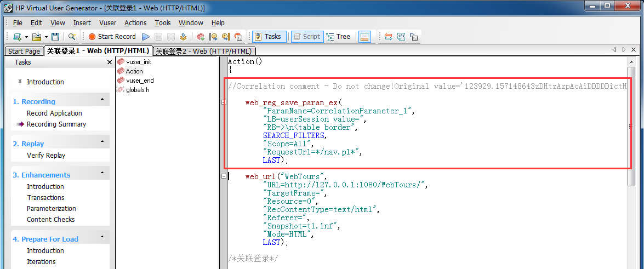Open the Verify Replay task
Viewport: 644px width, 269px height.
[x=46, y=155]
